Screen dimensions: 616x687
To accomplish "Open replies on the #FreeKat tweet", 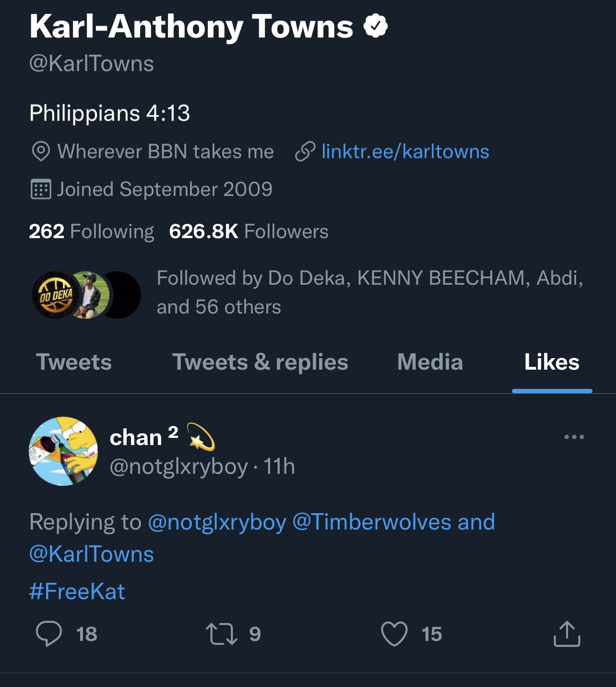I will 49,635.
